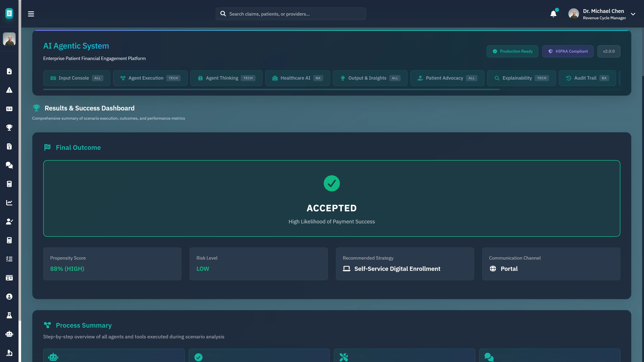Select the line chart sidebar icon
This screenshot has width=644, height=362.
9,203
